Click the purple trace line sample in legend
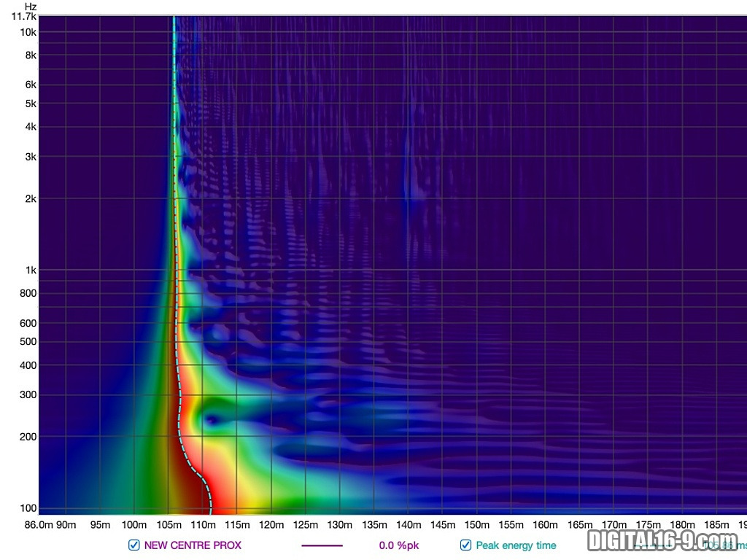747x560 pixels. point(322,545)
